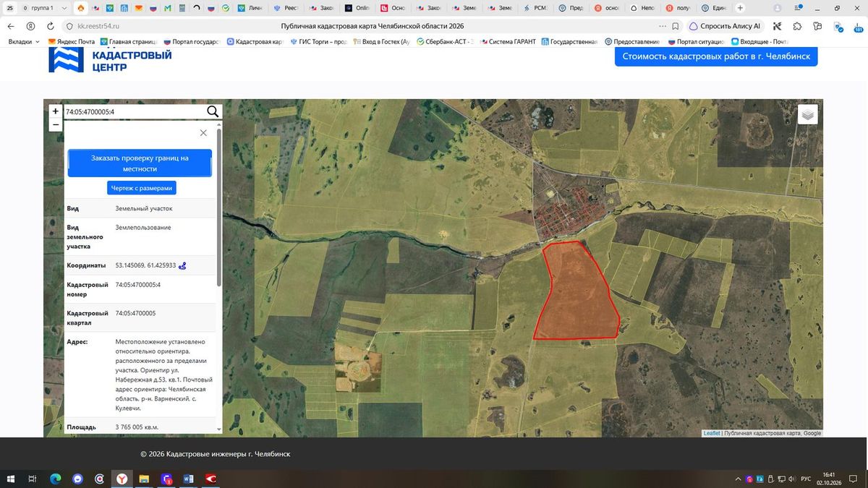The image size is (868, 488).
Task: Zoom out on the cadastral map
Action: pyautogui.click(x=56, y=124)
